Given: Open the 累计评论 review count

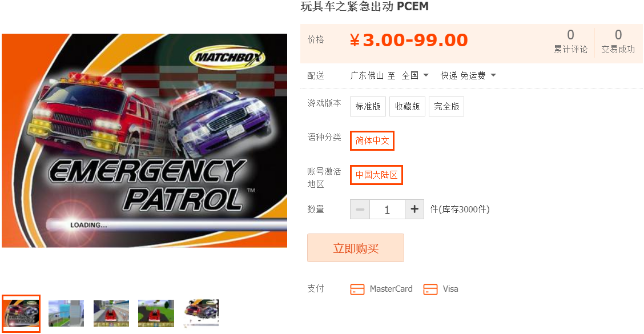Looking at the screenshot, I should tap(570, 42).
